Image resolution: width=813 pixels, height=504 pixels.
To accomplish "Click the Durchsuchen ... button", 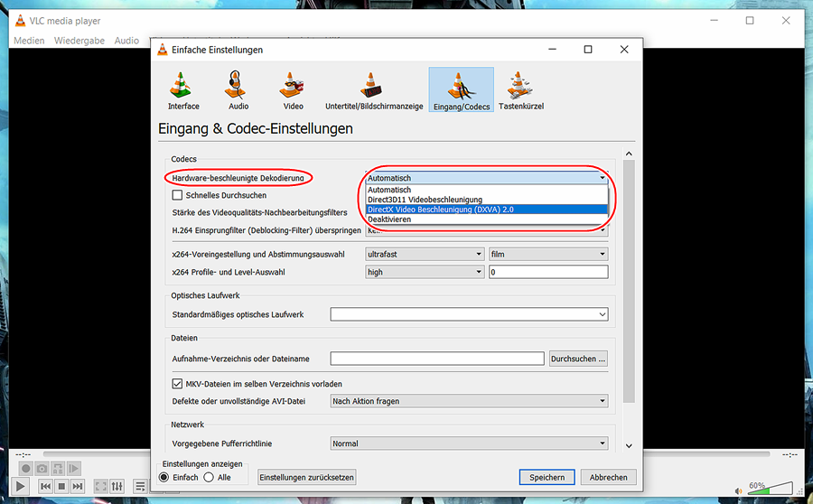I will [x=578, y=359].
